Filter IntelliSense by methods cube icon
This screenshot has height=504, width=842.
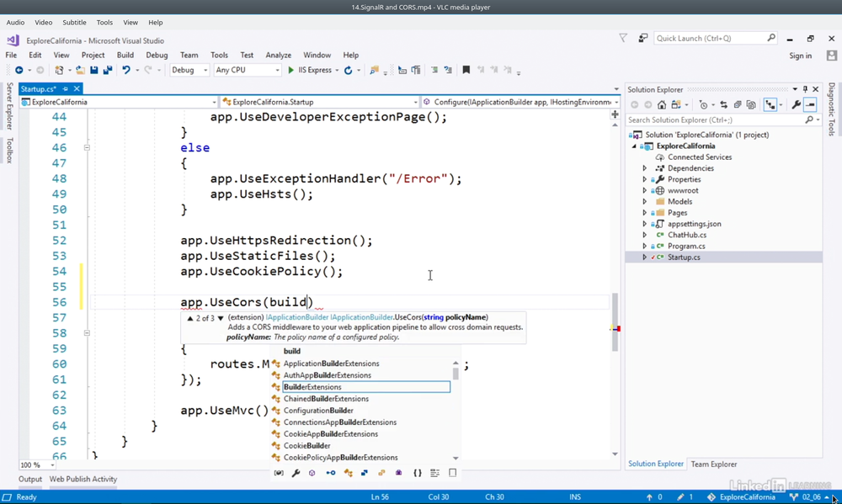312,473
